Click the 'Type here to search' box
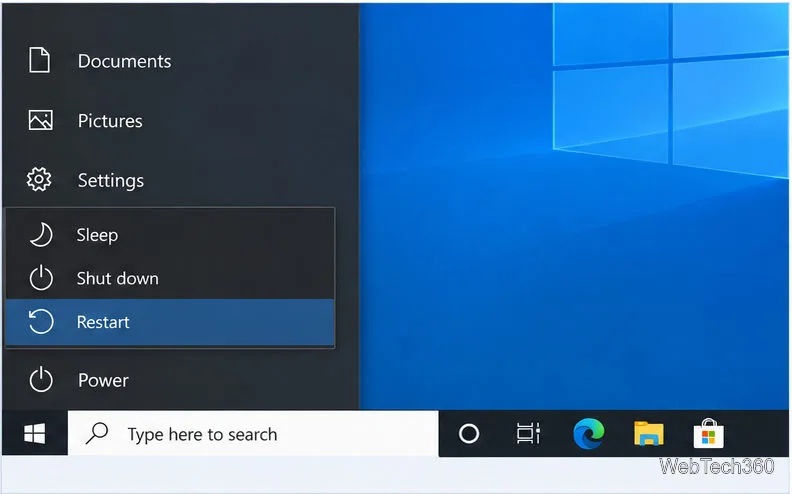792x494 pixels. [253, 433]
